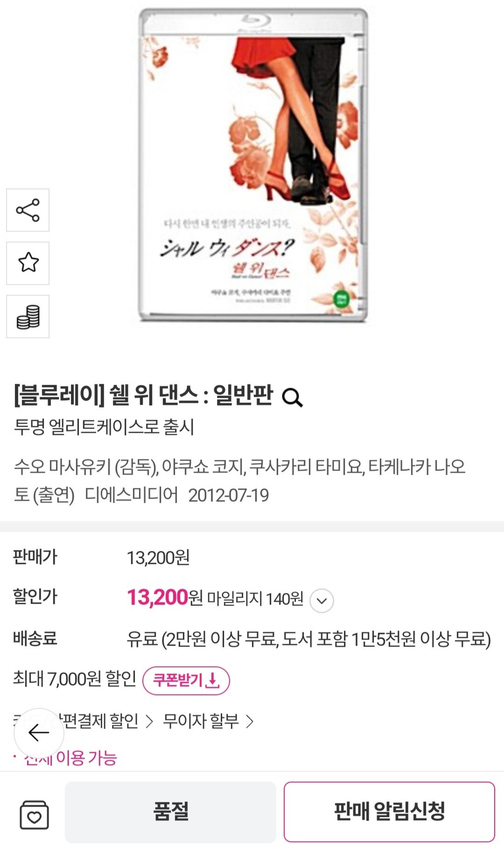
Task: Add to wishlist heart box icon
Action: click(34, 815)
